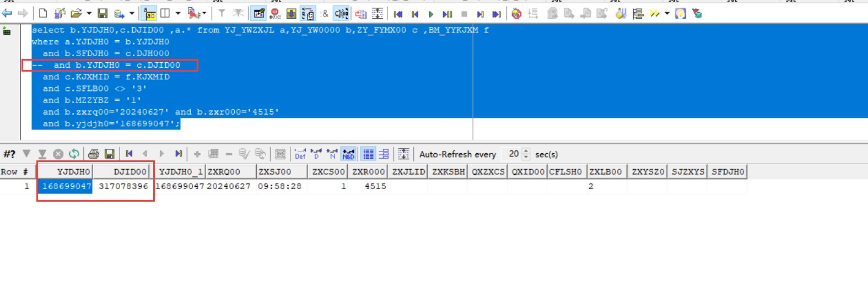The image size is (868, 297).
Task: Toggle the N&D null display mode
Action: click(348, 154)
